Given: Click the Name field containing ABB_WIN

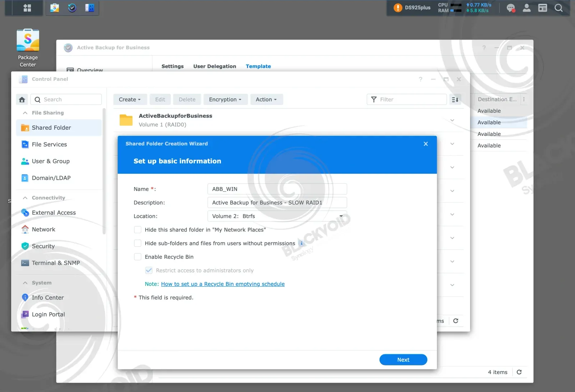Looking at the screenshot, I should (277, 189).
